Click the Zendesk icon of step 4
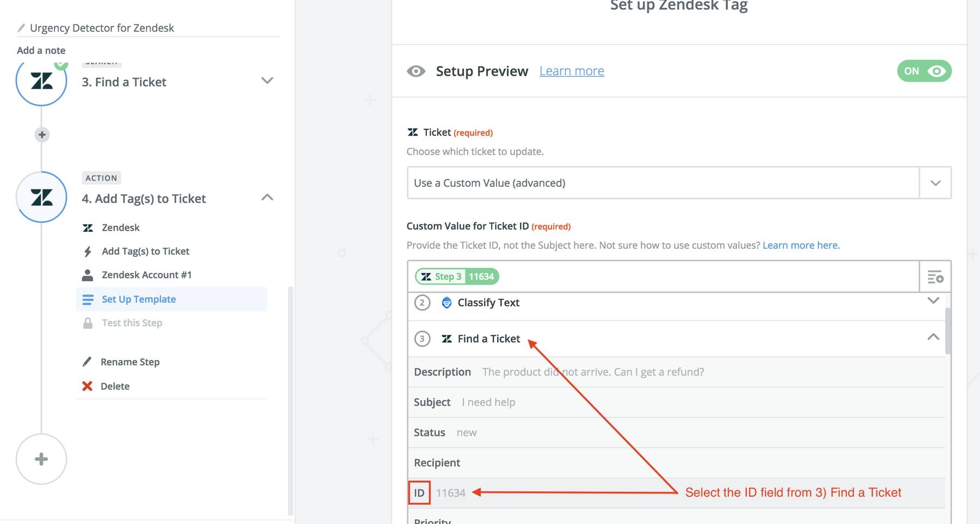This screenshot has width=980, height=524. (41, 197)
